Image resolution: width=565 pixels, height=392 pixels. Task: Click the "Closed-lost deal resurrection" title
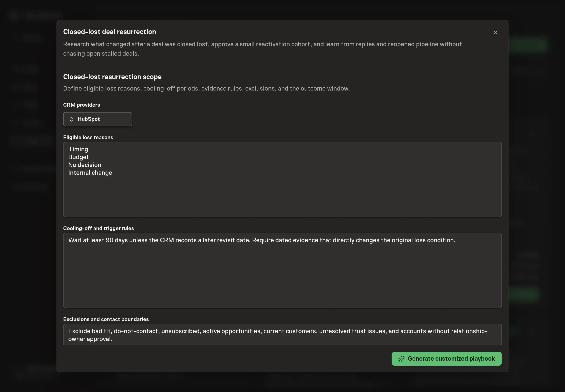109,32
